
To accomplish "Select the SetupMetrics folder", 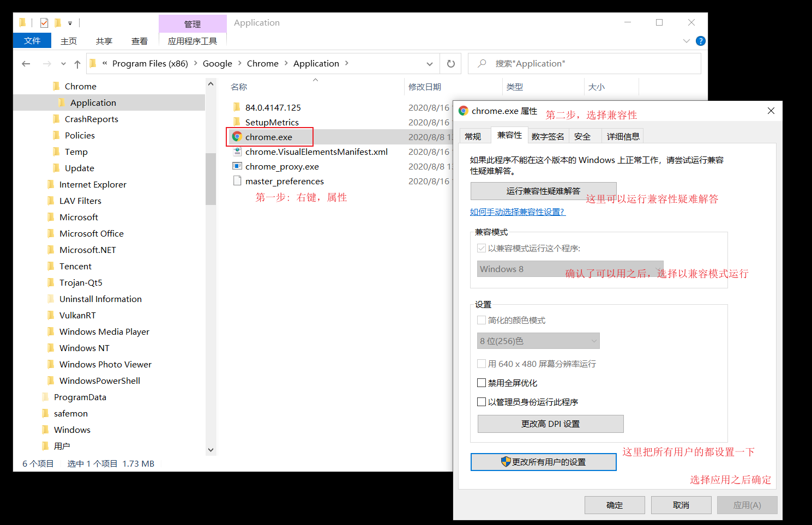I will click(x=272, y=122).
